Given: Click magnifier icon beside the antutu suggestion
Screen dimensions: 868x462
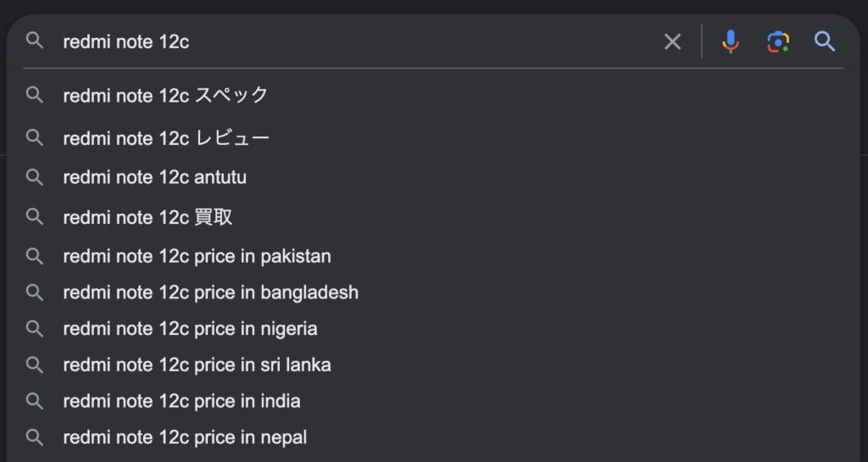Looking at the screenshot, I should 35,177.
